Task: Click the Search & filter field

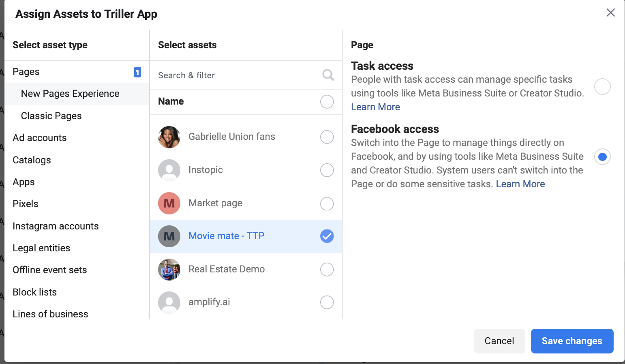Action: [x=246, y=75]
